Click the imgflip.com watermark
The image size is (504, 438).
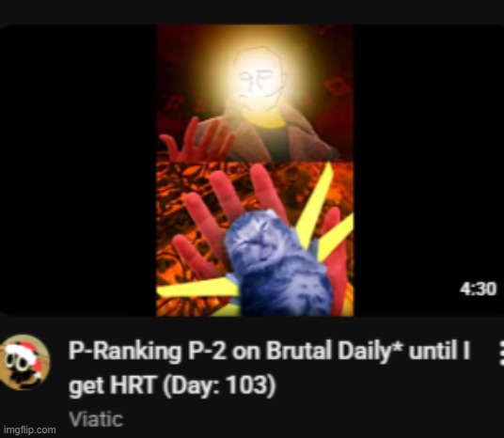pyautogui.click(x=29, y=430)
